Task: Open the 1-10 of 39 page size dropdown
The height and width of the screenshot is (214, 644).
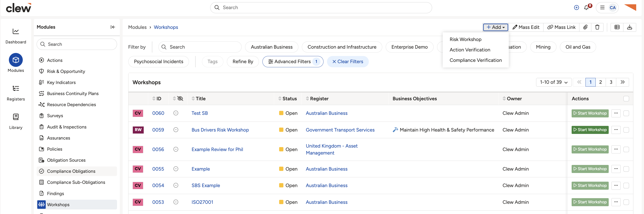Action: point(553,82)
